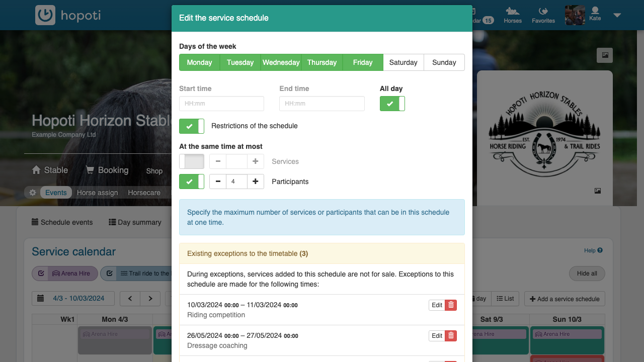Enable the Services limit toggle
644x362 pixels.
pyautogui.click(x=192, y=161)
